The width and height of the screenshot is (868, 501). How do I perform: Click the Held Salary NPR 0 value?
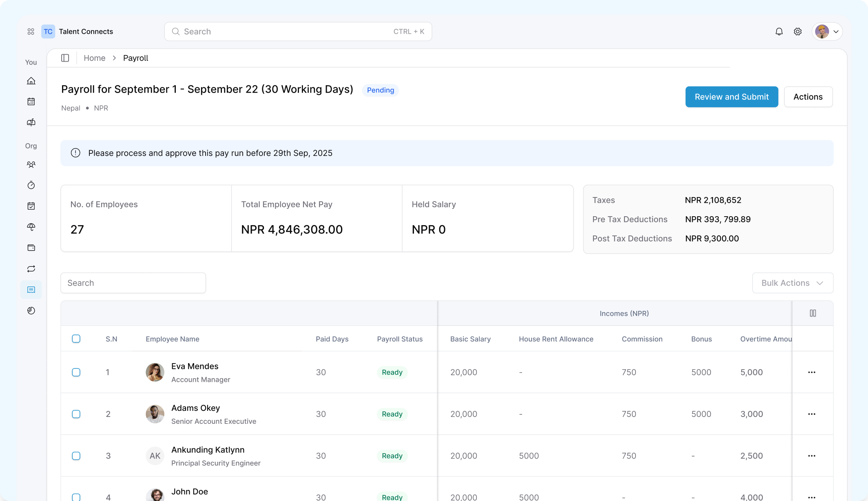[429, 229]
